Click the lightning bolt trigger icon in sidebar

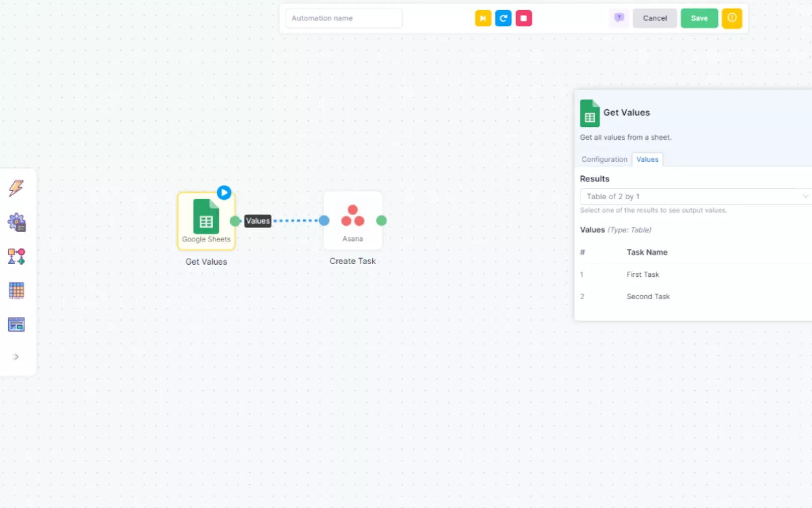(x=16, y=188)
